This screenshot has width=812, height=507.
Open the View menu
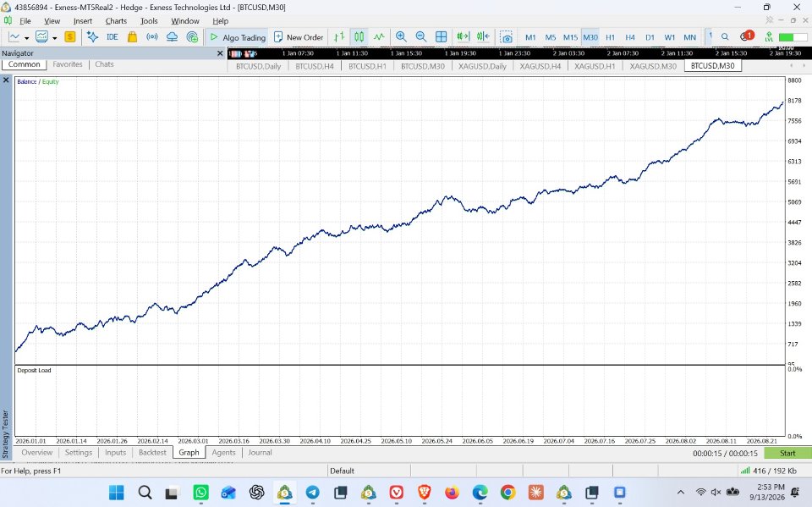coord(52,20)
